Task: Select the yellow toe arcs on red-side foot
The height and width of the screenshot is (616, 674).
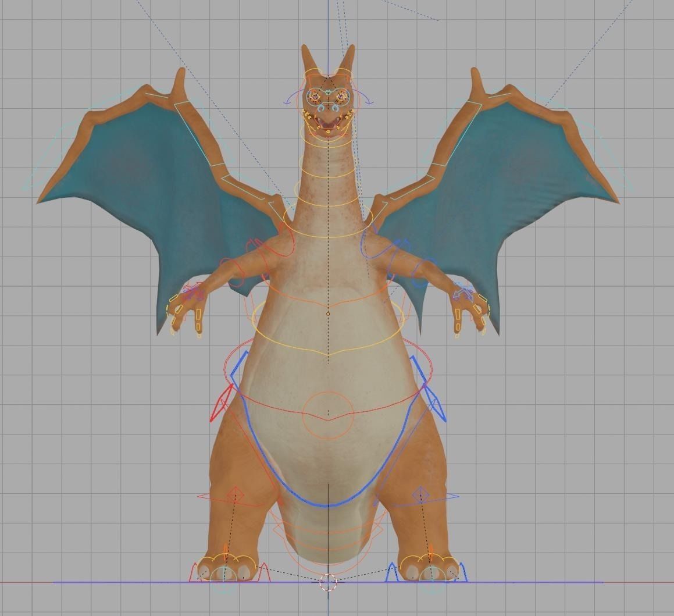Action: point(226,561)
